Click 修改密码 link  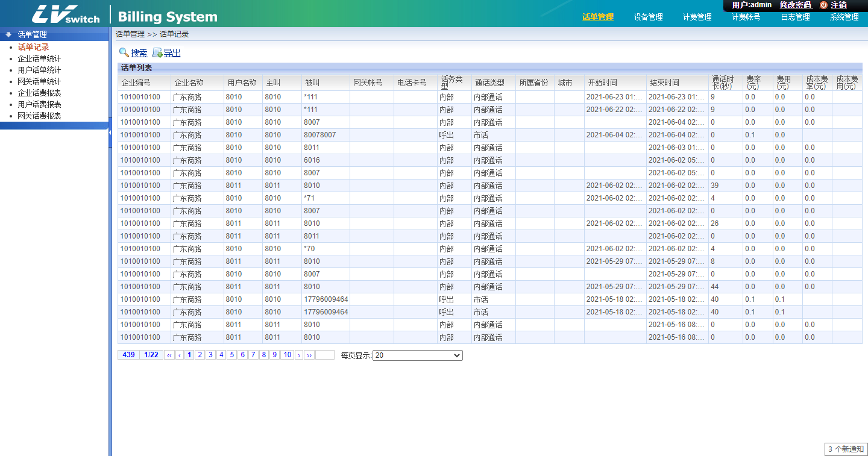[796, 5]
